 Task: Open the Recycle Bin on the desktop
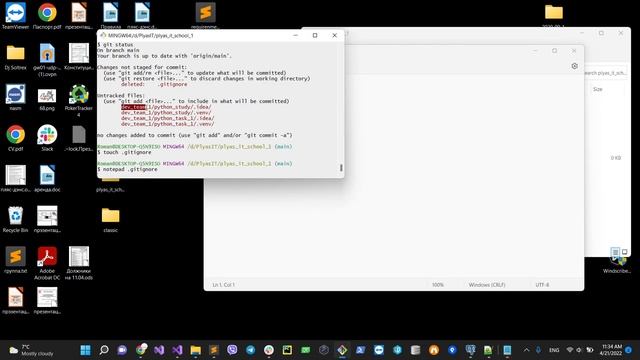(x=16, y=219)
